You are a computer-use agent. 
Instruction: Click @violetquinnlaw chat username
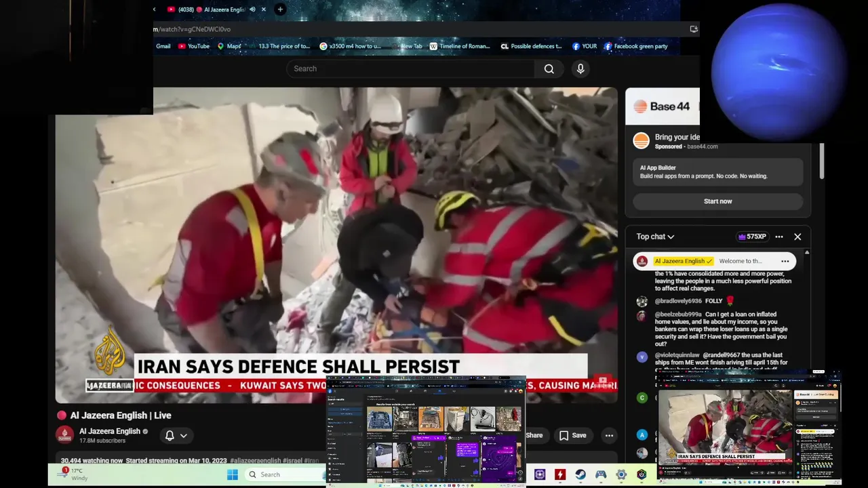[x=677, y=355]
